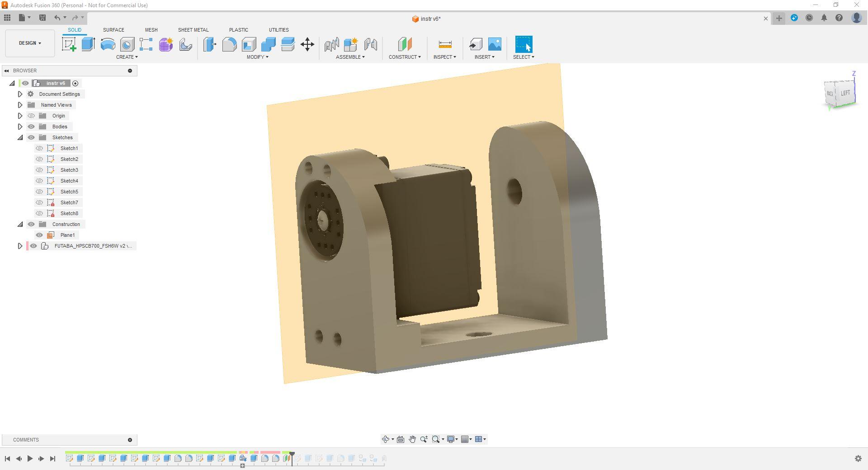Open the ASSEMBLE menu
868x470 pixels.
[350, 57]
